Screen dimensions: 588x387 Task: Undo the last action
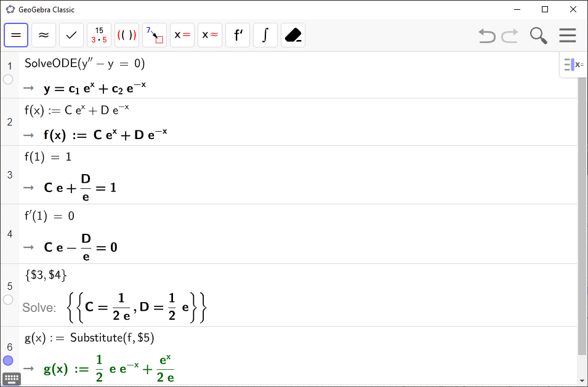click(x=486, y=36)
